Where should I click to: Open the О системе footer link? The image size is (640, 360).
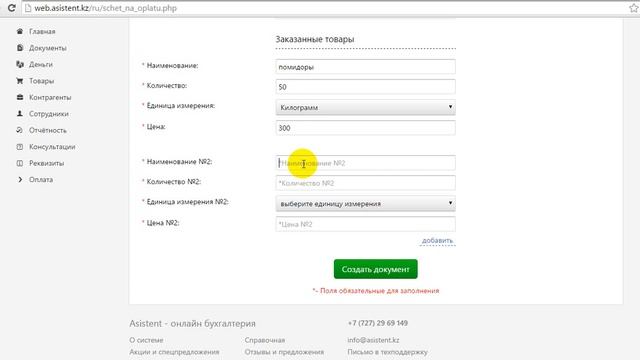(146, 340)
